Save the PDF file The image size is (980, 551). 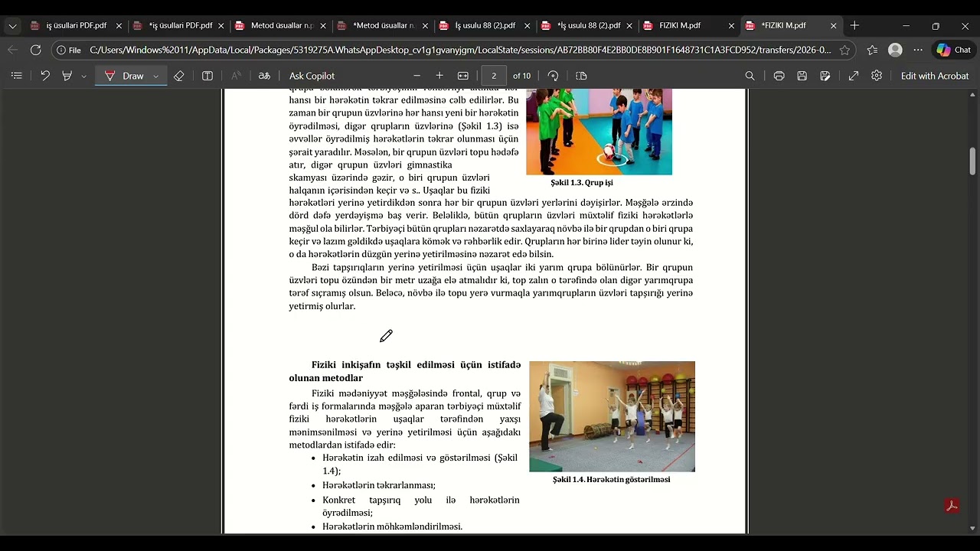(802, 76)
